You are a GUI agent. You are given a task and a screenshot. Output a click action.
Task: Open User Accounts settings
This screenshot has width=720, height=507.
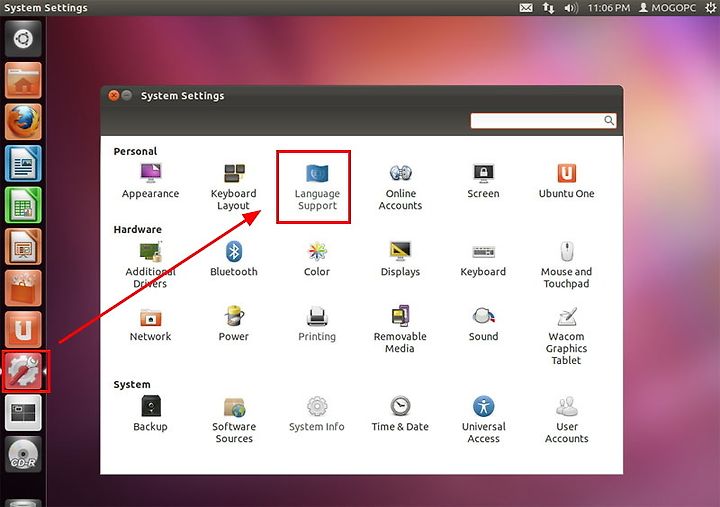[x=566, y=420]
